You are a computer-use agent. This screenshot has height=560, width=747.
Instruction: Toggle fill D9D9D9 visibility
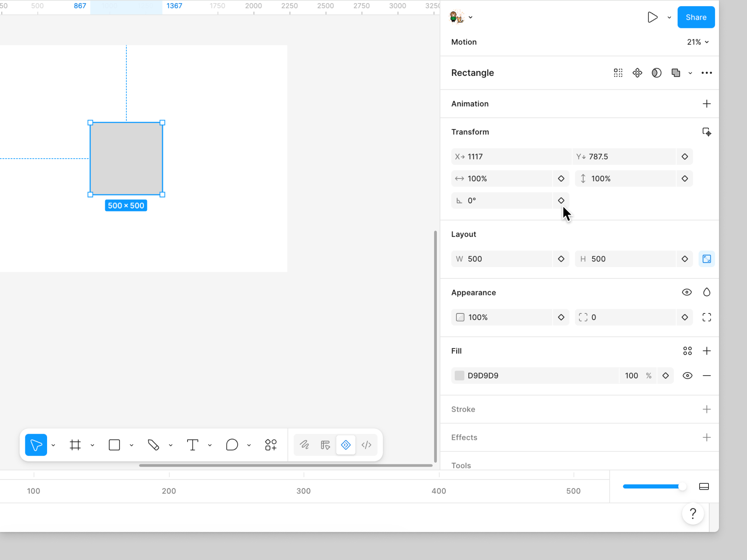tap(687, 376)
